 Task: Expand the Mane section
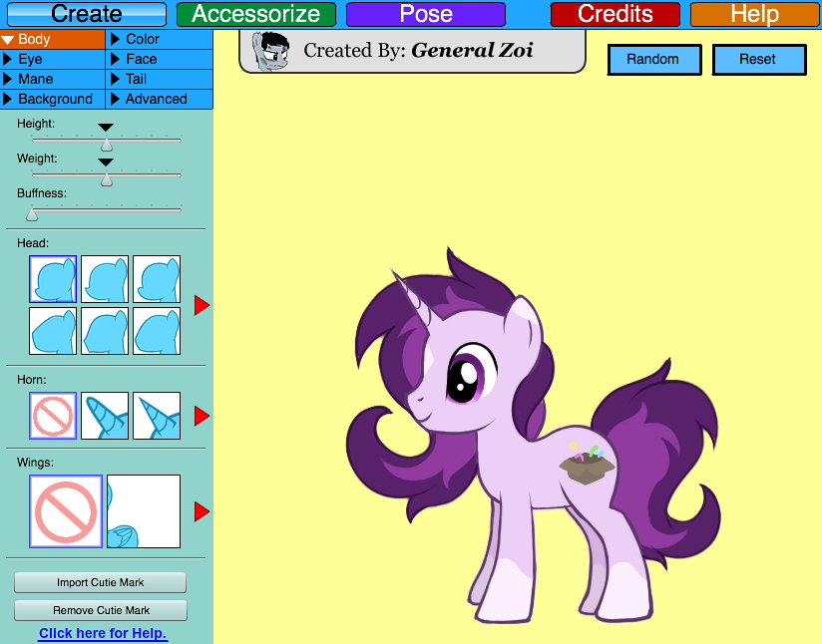click(53, 79)
